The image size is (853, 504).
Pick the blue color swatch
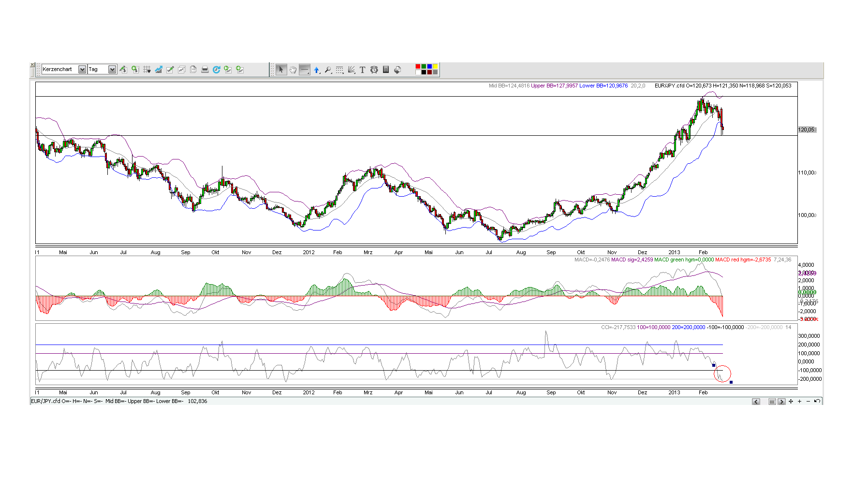[429, 66]
